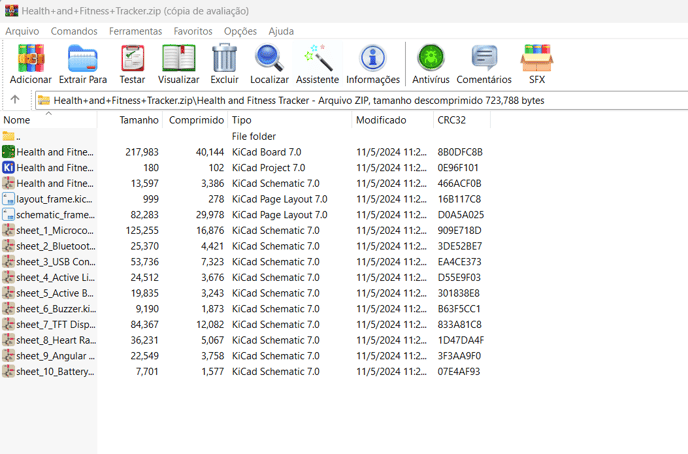
Task: Click the WinRAR title bar app icon
Action: pyautogui.click(x=11, y=11)
